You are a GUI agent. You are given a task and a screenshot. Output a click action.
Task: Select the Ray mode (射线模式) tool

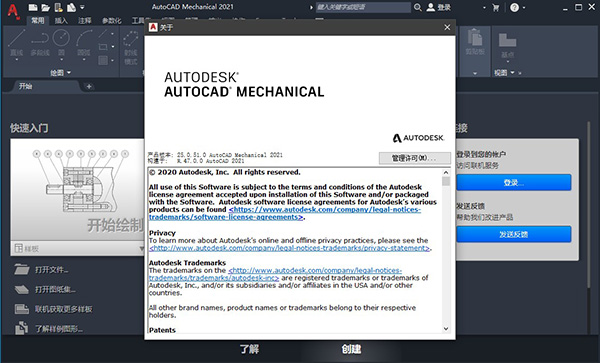click(130, 47)
